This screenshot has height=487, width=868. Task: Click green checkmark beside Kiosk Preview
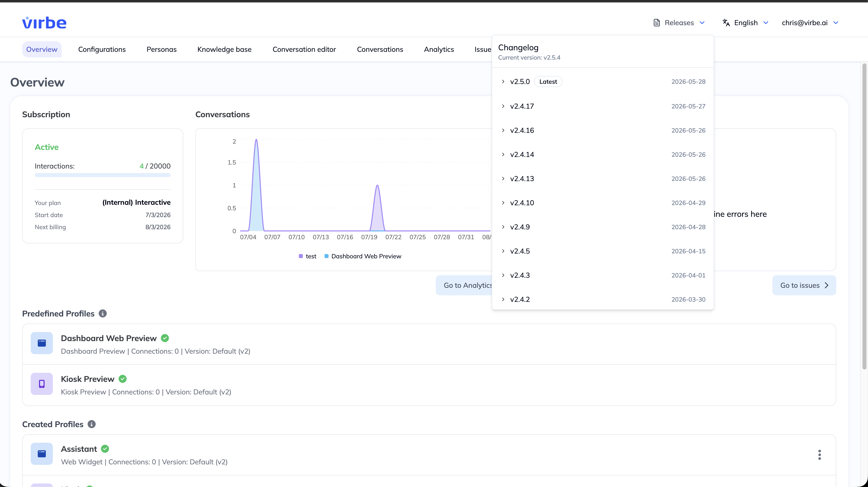pos(123,379)
